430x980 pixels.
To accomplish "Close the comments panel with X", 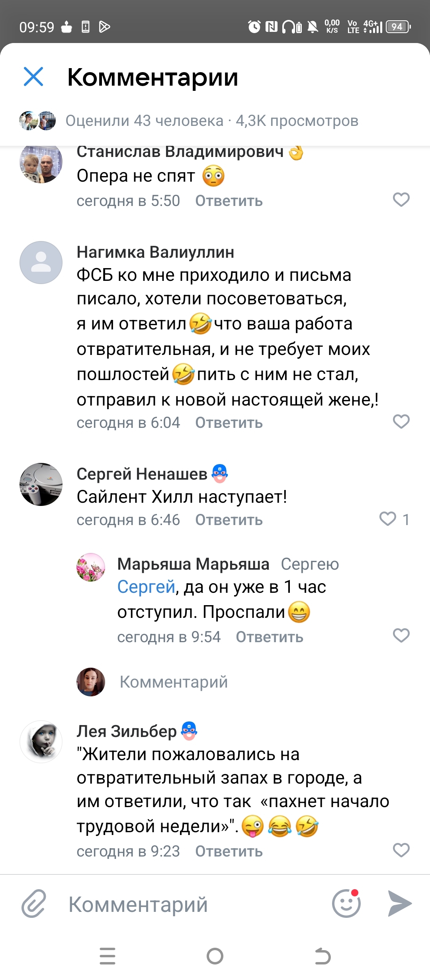I will click(33, 76).
